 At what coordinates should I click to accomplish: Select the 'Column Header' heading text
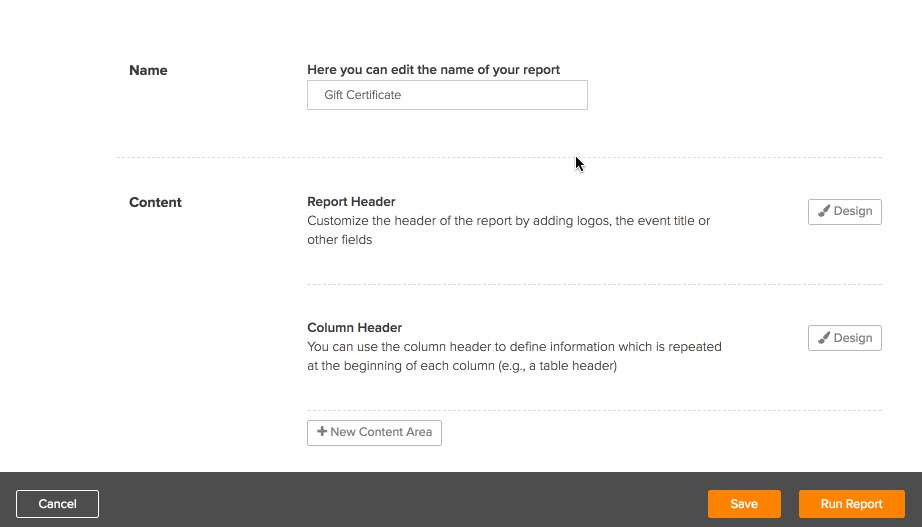pos(355,328)
